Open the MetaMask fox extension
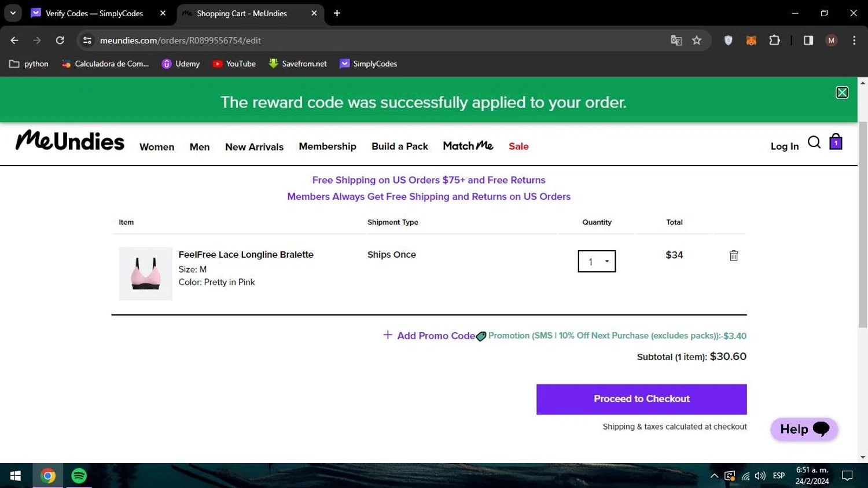The image size is (868, 488). (751, 40)
